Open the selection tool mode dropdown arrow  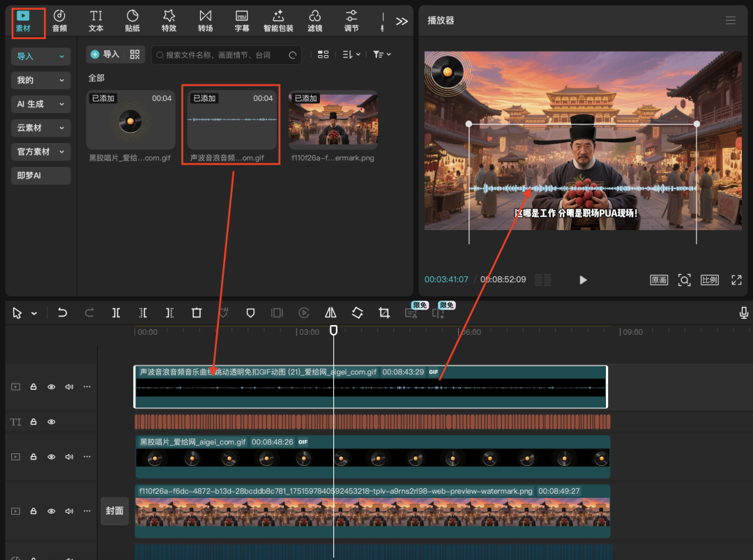34,314
